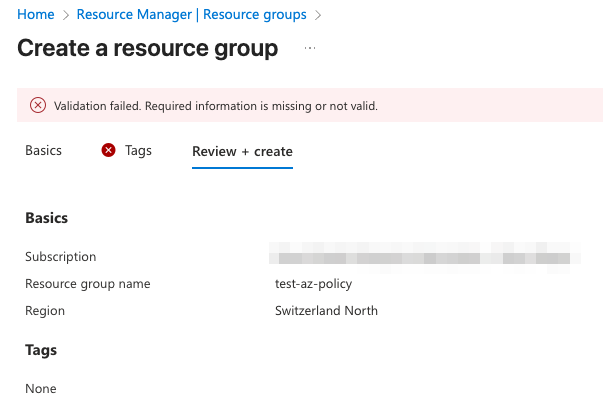Click the Resource group name label
Screen dimensions: 603x407
click(x=87, y=284)
